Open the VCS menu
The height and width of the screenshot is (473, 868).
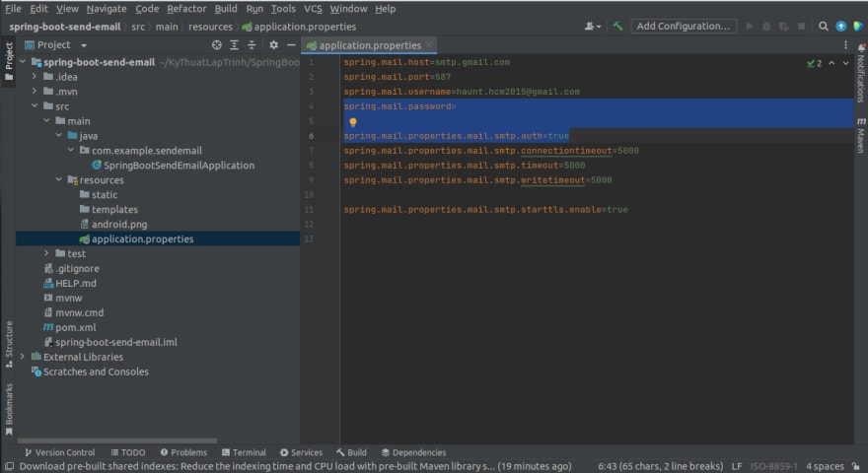coord(313,9)
